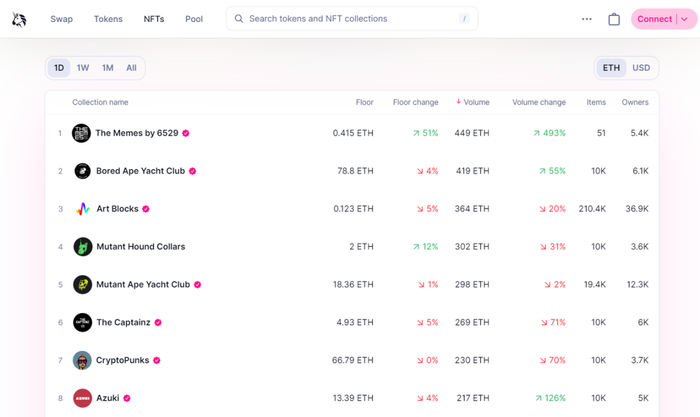Image resolution: width=700 pixels, height=417 pixels.
Task: Click The Memes by 6529 collection avatar
Action: click(x=82, y=133)
